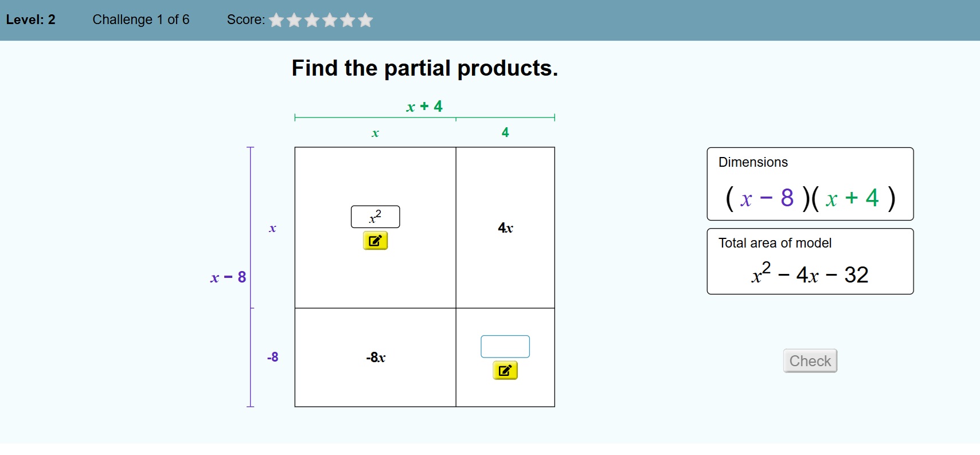Click the first star in the Score row
The width and height of the screenshot is (980, 455).
click(276, 21)
